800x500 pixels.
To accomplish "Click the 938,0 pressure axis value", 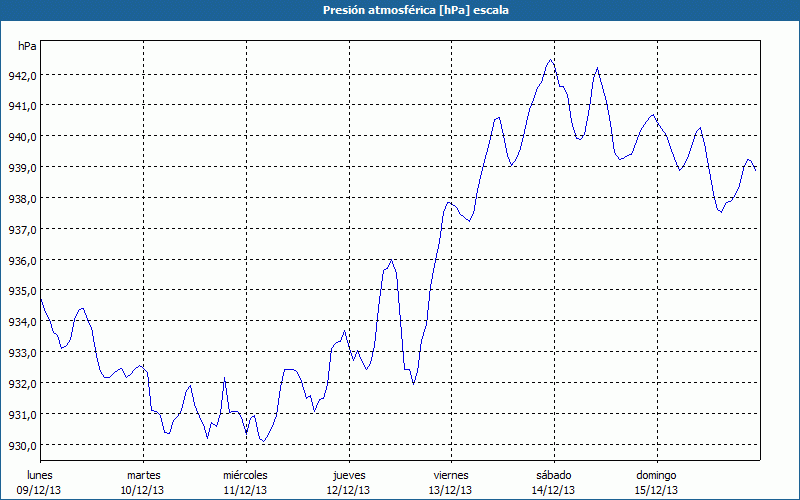I will (x=22, y=199).
